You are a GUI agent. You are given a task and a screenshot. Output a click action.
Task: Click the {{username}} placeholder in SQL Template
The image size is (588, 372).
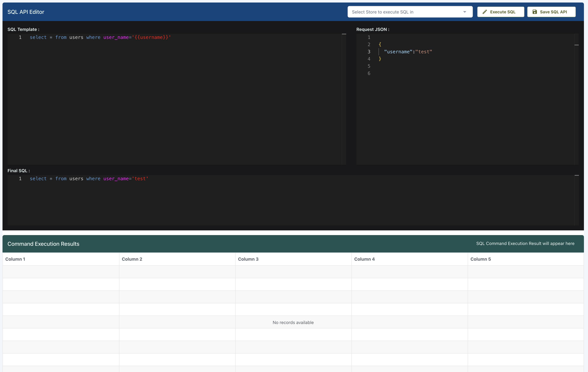coord(151,37)
